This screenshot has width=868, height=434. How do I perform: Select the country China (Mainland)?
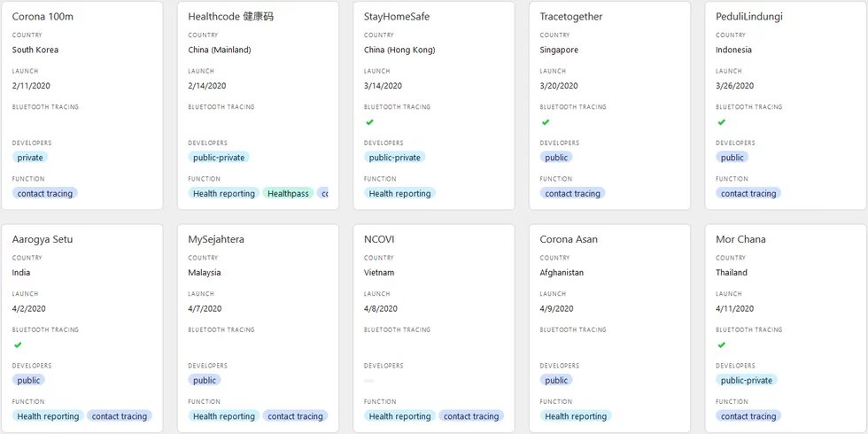[220, 50]
